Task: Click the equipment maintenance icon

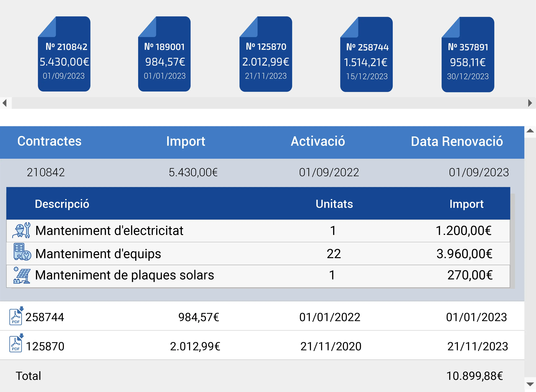Action: (22, 252)
